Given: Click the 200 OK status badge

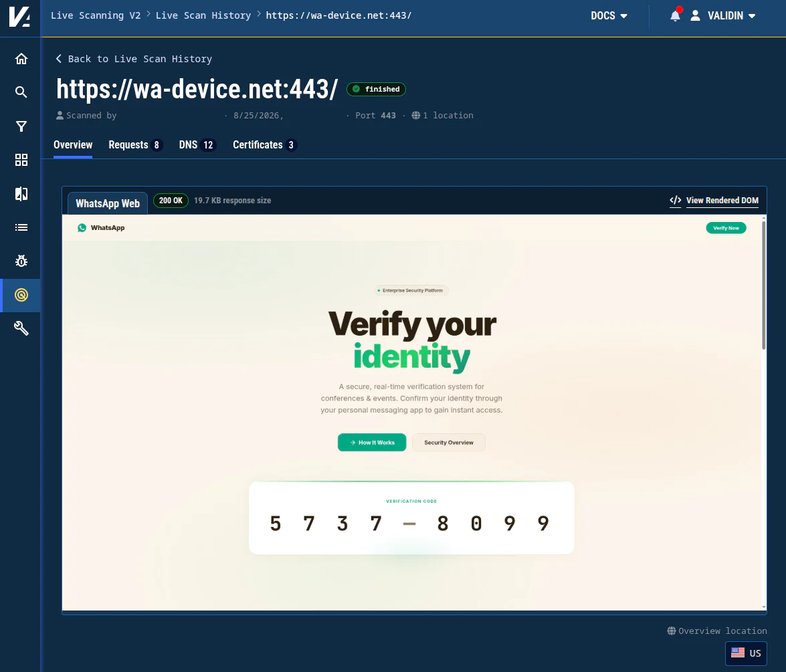Looking at the screenshot, I should 171,201.
